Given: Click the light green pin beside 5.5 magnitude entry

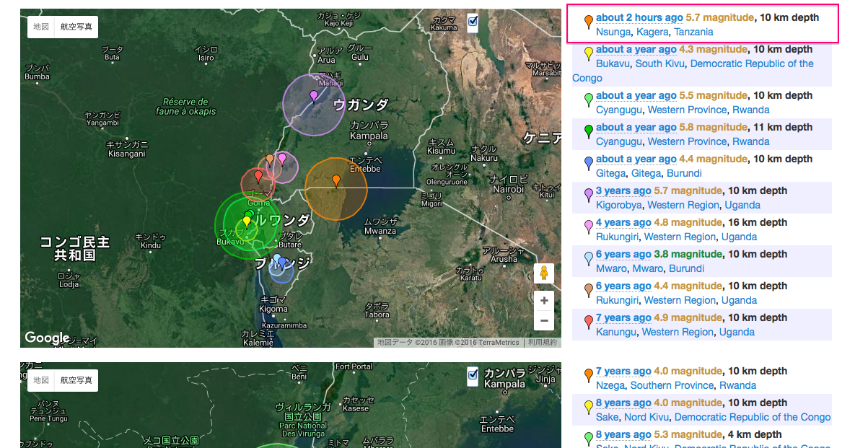Looking at the screenshot, I should [x=589, y=100].
